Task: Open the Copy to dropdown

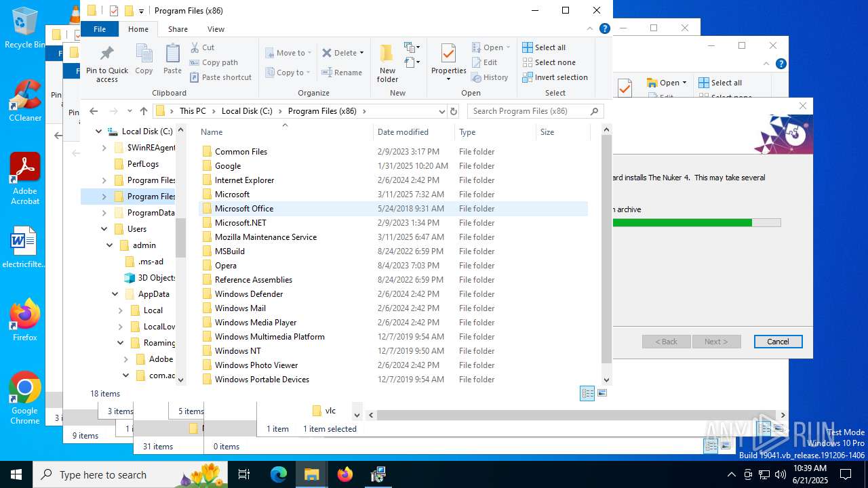Action: [x=288, y=73]
